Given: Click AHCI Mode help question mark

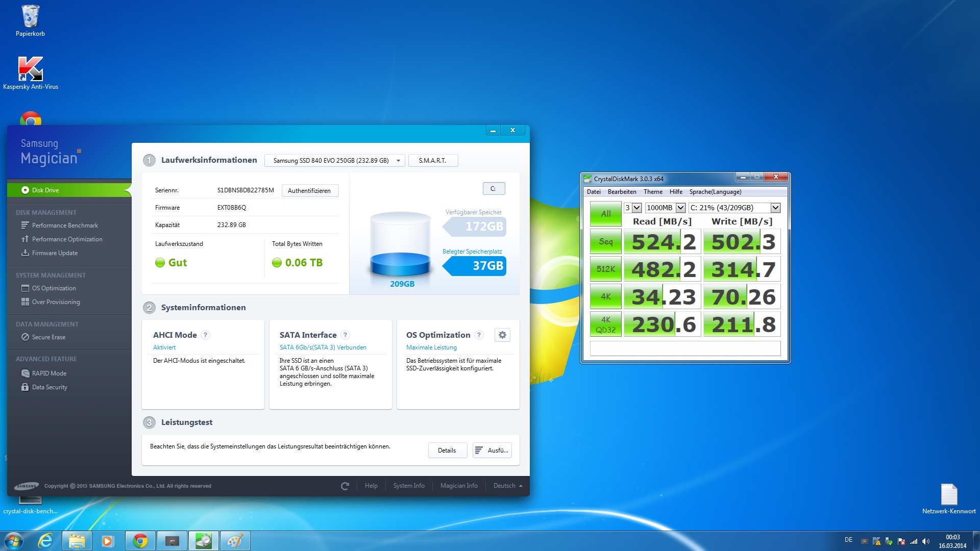Looking at the screenshot, I should [x=205, y=335].
